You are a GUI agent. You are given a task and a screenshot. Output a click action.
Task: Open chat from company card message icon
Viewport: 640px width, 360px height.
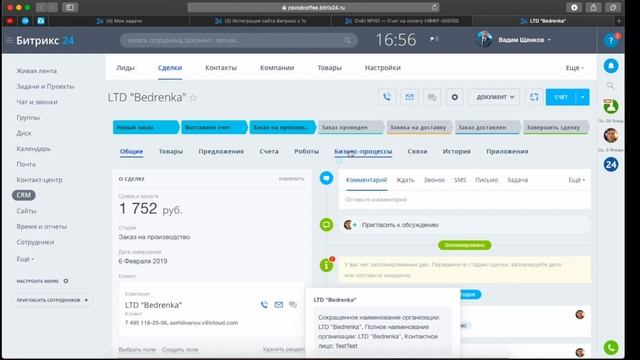click(293, 304)
